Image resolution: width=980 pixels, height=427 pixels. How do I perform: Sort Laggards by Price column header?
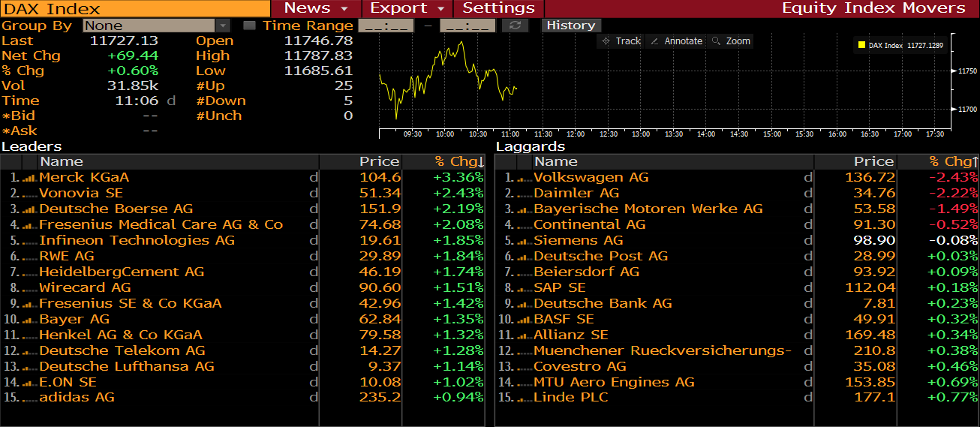pos(873,161)
